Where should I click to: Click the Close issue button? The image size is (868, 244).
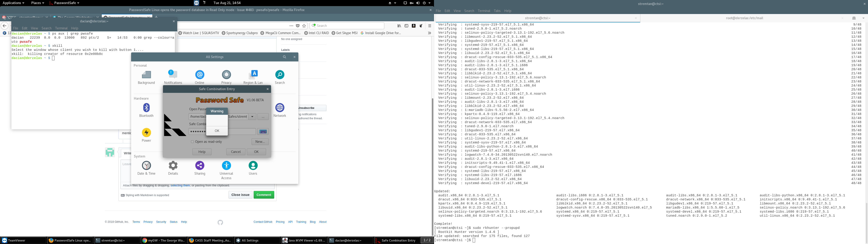tap(240, 195)
